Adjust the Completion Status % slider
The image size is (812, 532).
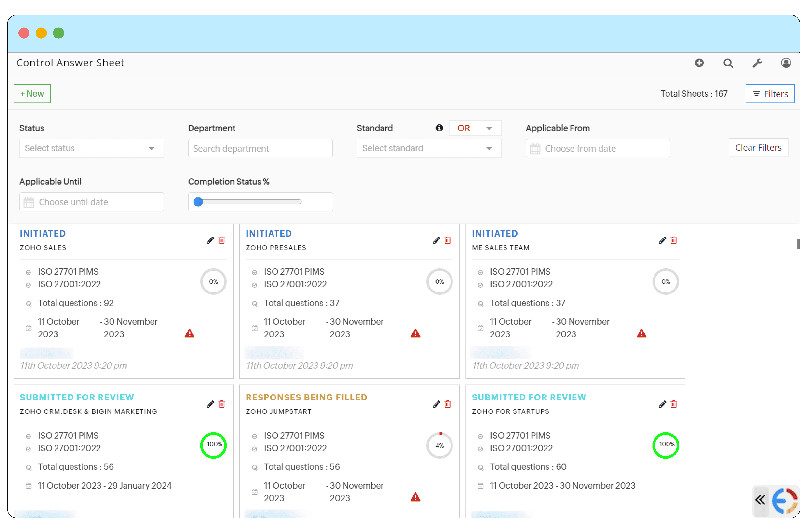pyautogui.click(x=198, y=202)
